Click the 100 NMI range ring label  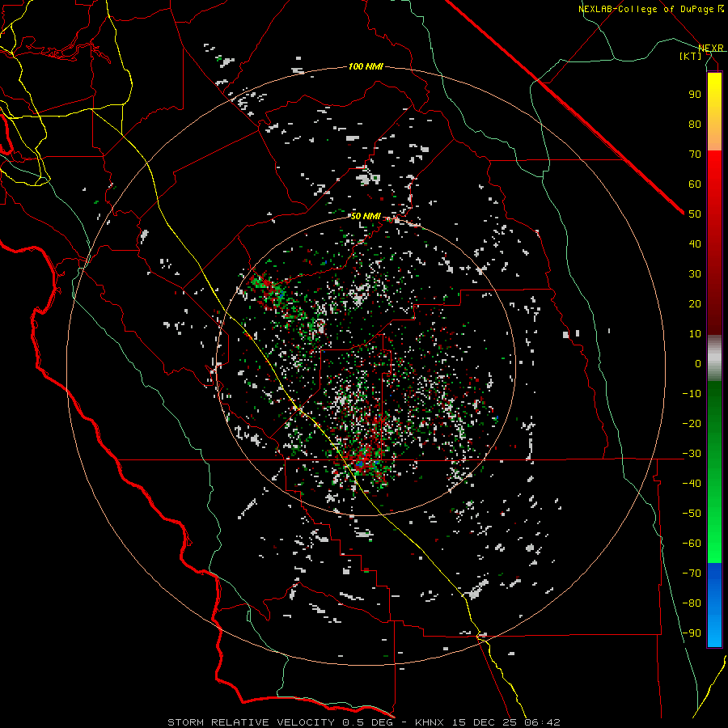tap(366, 67)
